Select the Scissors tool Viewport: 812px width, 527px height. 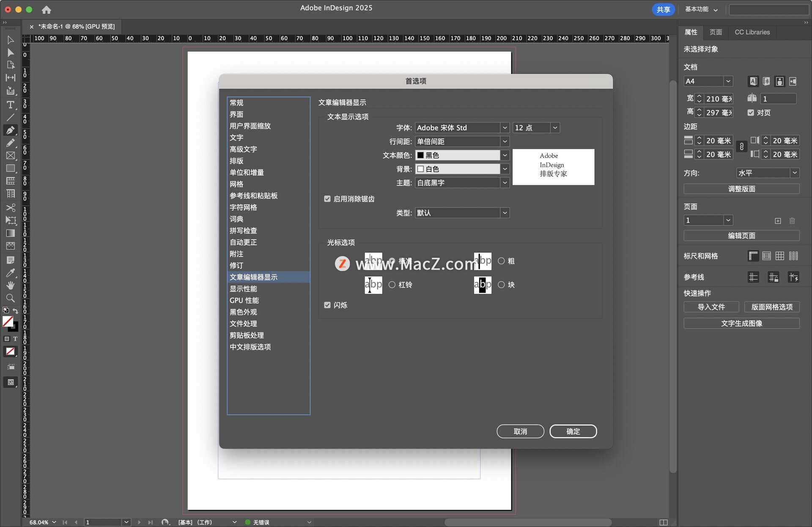click(x=11, y=207)
